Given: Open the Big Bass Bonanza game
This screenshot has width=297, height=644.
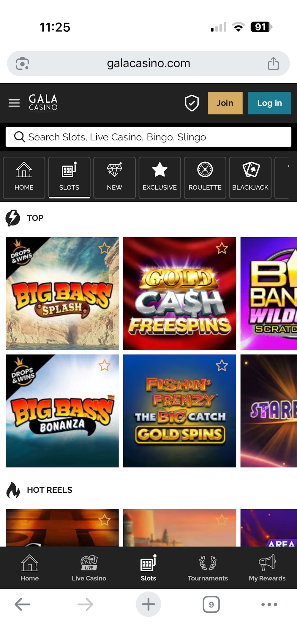Looking at the screenshot, I should 62,411.
